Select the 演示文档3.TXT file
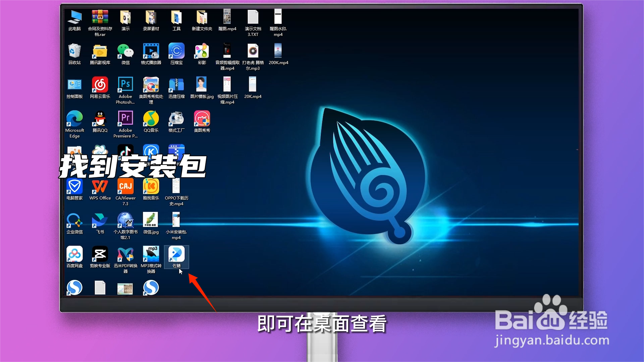The height and width of the screenshot is (362, 644). coord(253,17)
